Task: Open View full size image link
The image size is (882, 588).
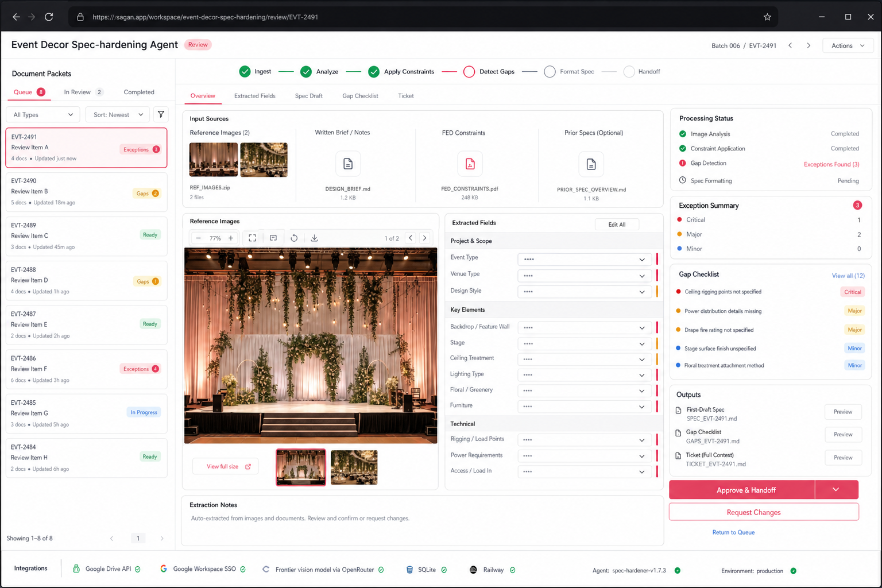Action: (x=225, y=466)
